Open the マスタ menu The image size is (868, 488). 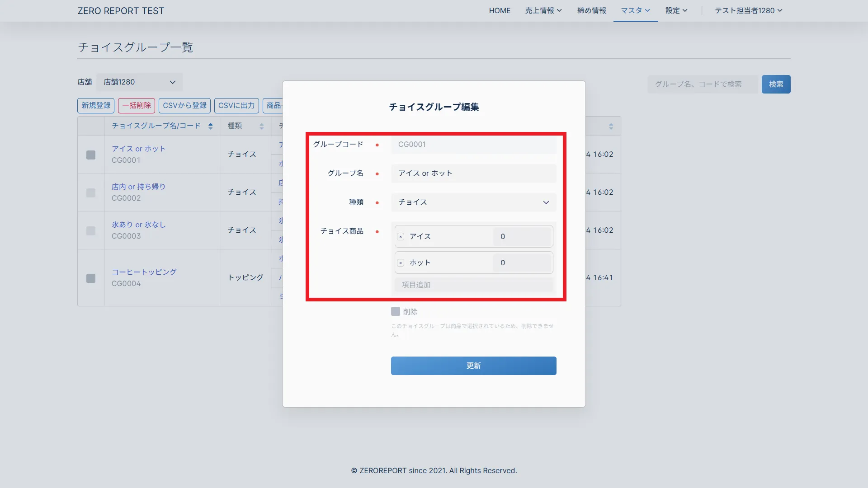(635, 10)
